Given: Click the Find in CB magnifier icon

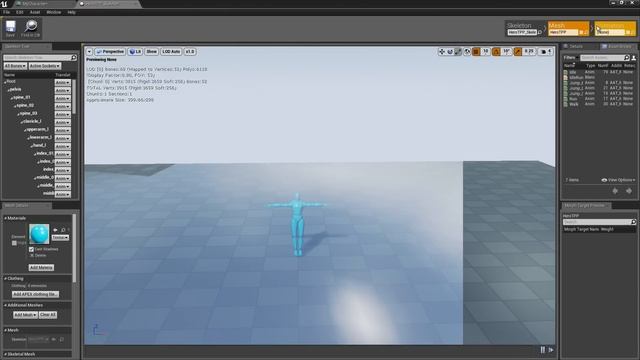Looking at the screenshot, I should click(31, 27).
